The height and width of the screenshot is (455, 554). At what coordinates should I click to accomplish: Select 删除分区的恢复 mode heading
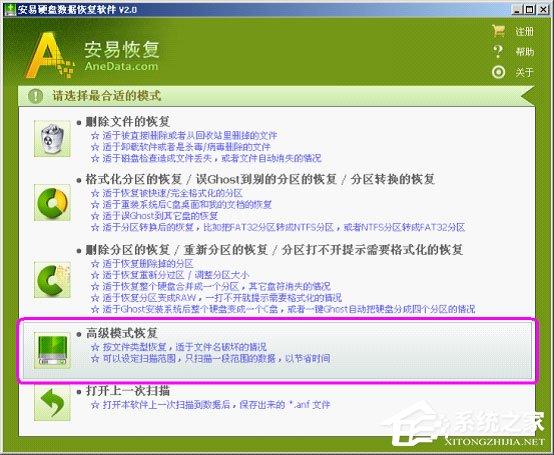[128, 250]
